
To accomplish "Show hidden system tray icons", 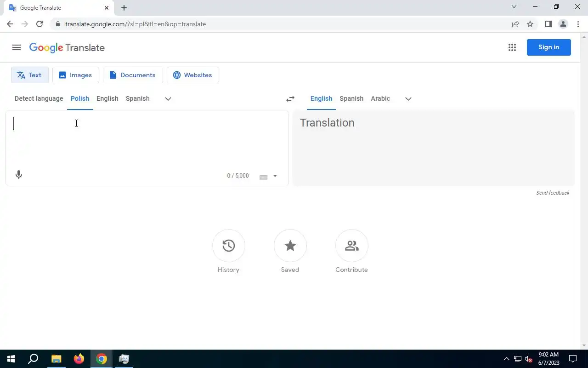I will coord(507,359).
